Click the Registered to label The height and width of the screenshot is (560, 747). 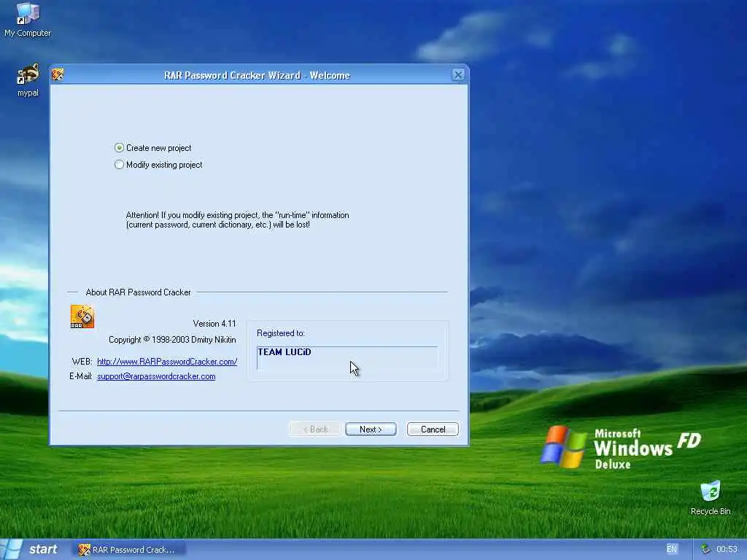(281, 333)
